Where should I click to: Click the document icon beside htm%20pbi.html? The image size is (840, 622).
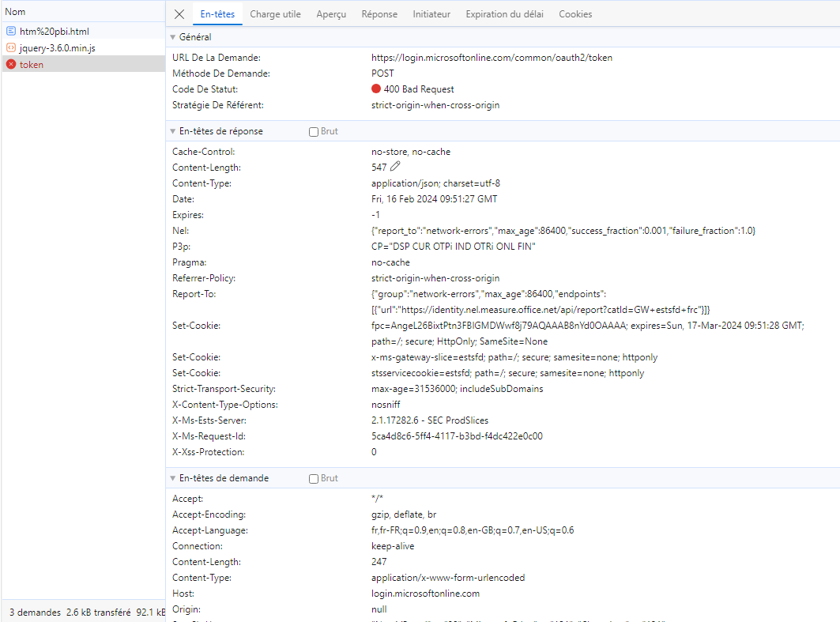click(x=11, y=31)
